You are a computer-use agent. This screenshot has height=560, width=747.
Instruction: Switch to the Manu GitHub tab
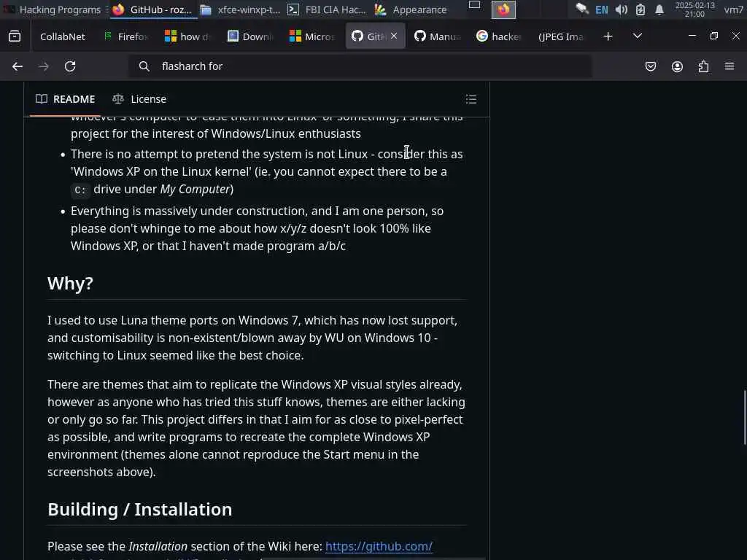pyautogui.click(x=438, y=36)
